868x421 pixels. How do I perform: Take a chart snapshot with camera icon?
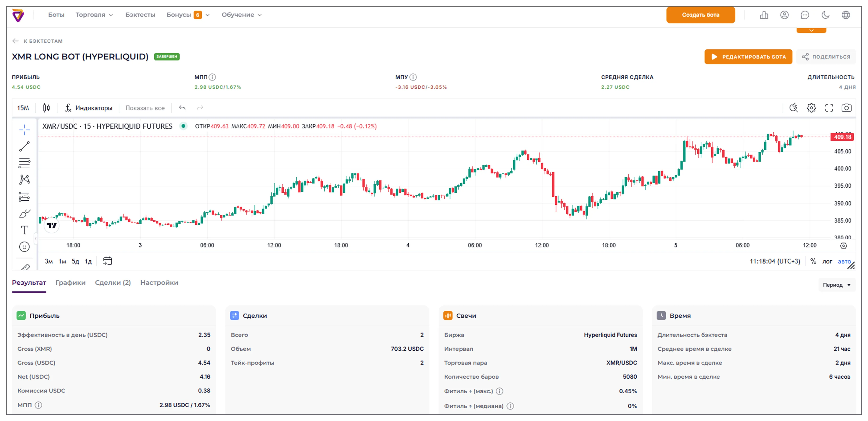tap(846, 108)
